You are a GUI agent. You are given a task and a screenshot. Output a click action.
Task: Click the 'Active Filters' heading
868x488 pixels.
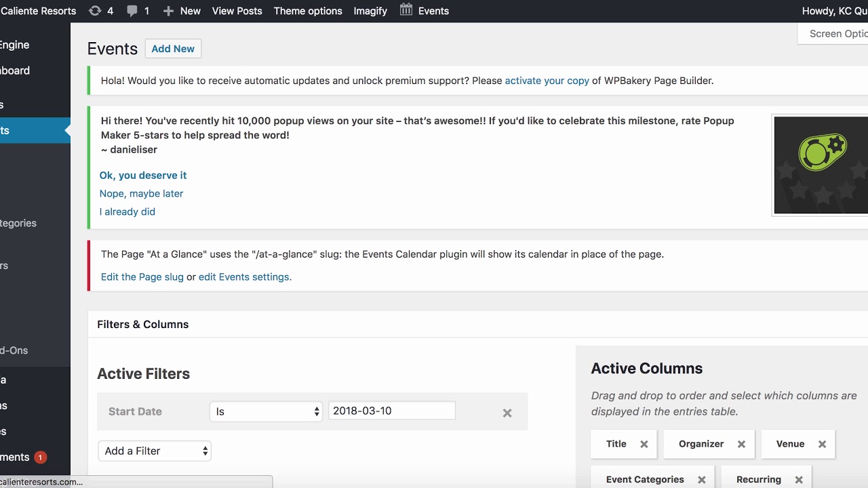(x=143, y=374)
